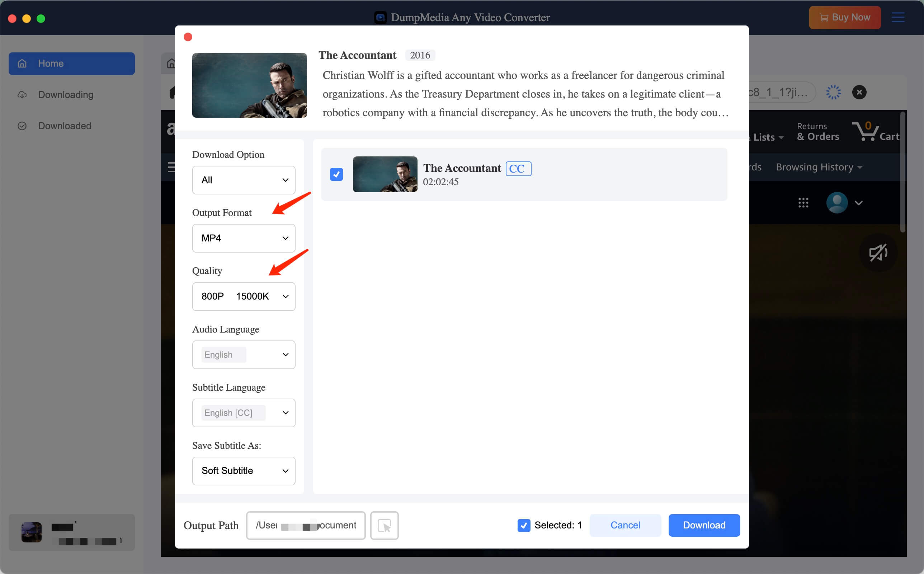Click the account avatar at sidebar bottom

(32, 532)
